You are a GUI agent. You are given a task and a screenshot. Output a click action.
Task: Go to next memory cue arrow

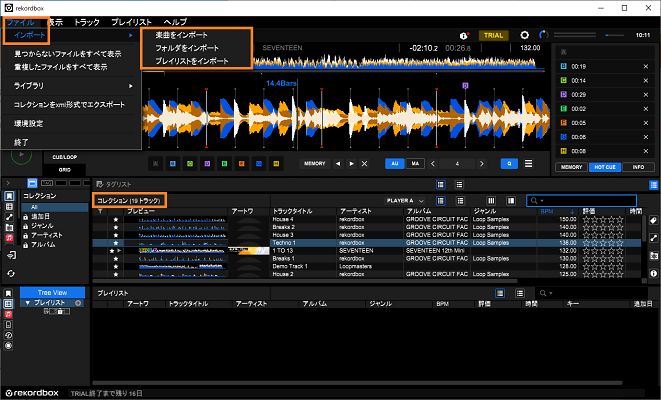click(x=351, y=164)
